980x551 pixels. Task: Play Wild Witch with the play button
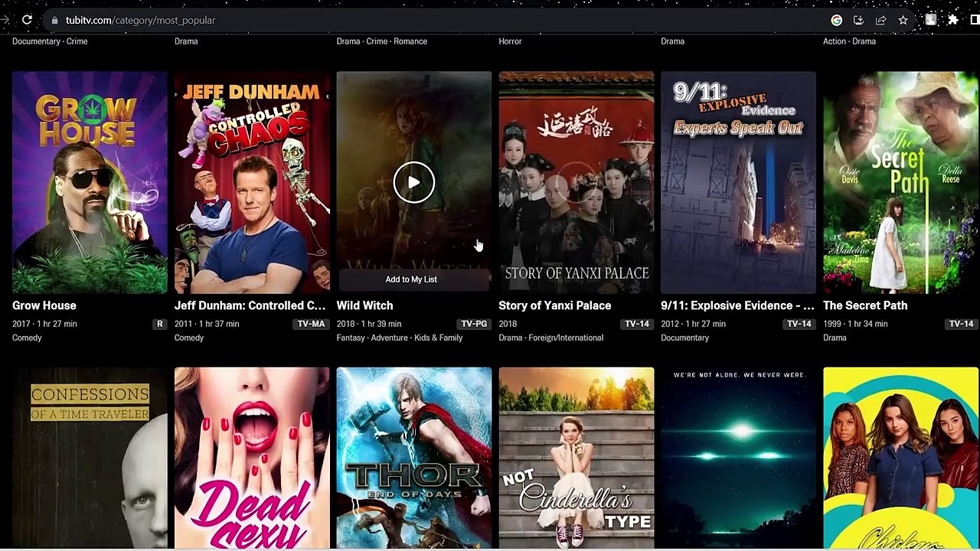coord(414,182)
